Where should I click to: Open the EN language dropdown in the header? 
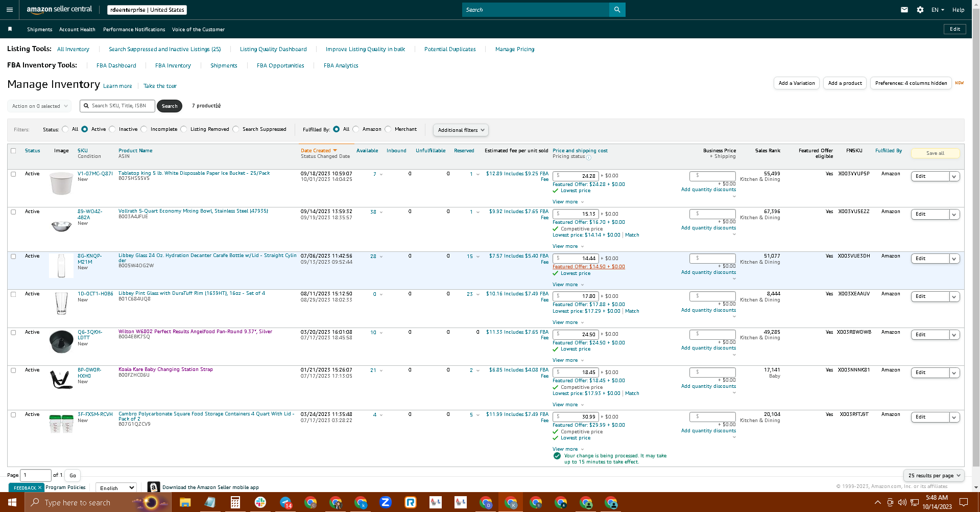[938, 10]
